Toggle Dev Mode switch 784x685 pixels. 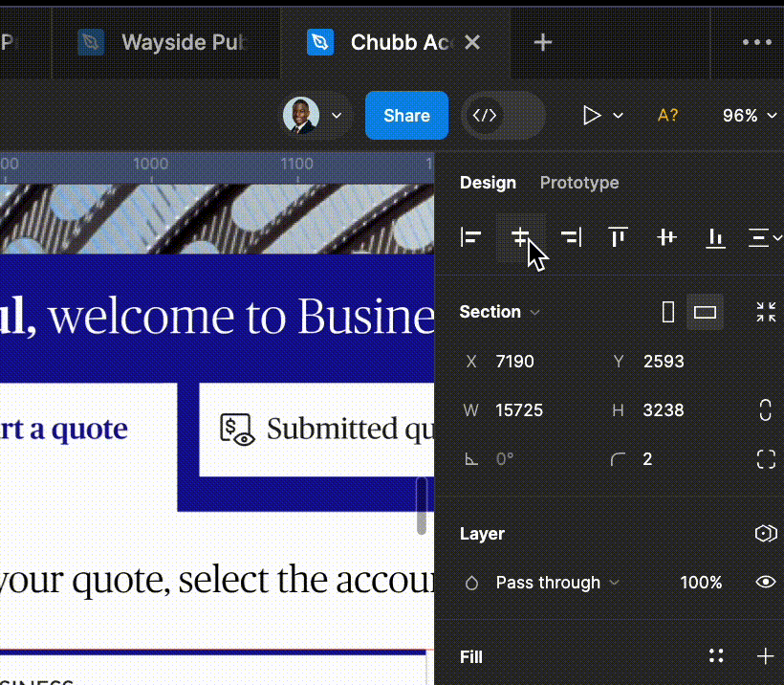pos(503,116)
